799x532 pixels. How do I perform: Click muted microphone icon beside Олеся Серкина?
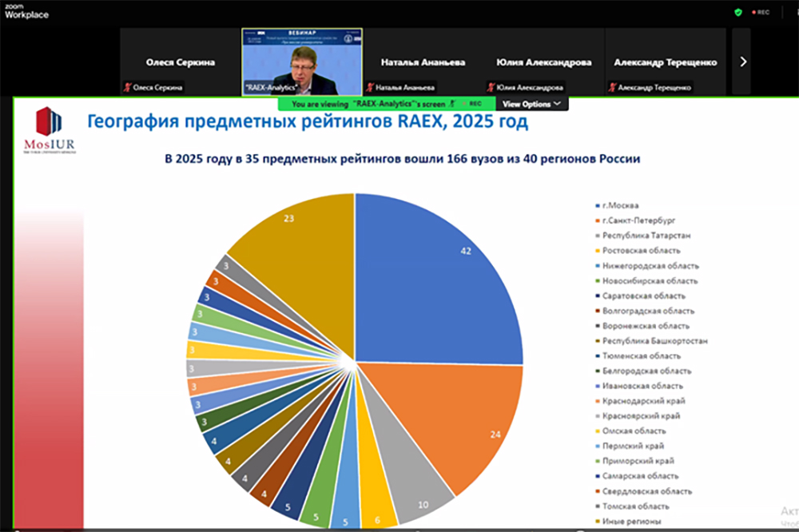click(x=126, y=88)
